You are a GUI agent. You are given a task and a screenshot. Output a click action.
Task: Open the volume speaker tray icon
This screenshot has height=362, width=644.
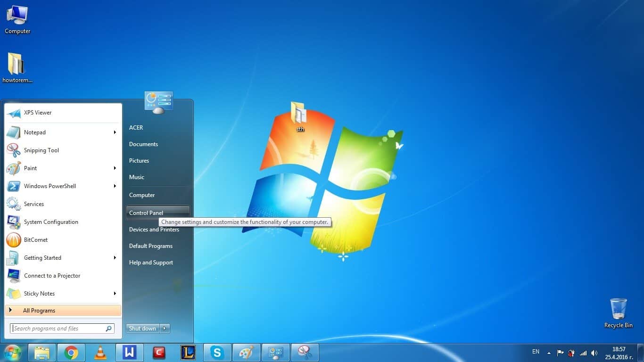pyautogui.click(x=594, y=353)
